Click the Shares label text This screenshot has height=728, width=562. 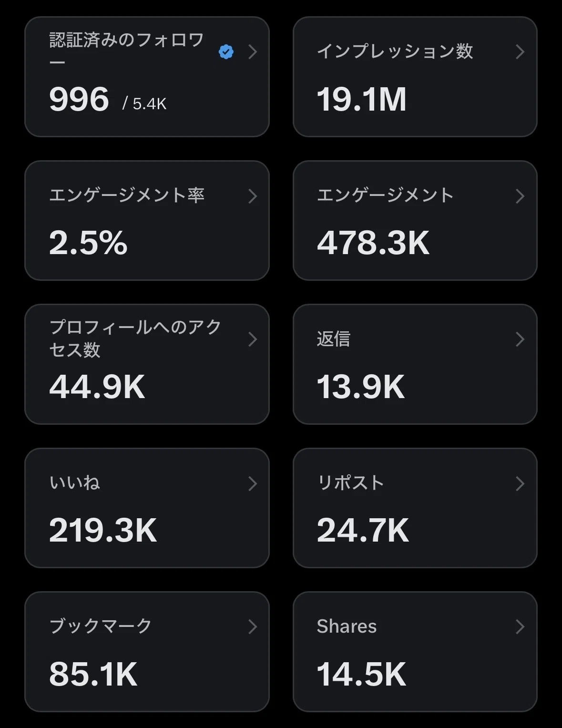[x=347, y=626]
